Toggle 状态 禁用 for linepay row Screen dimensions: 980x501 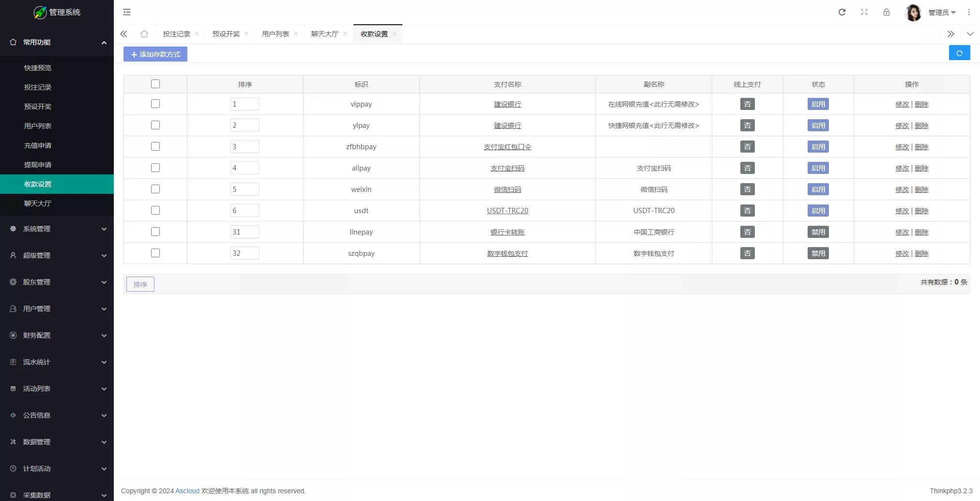[x=818, y=232]
